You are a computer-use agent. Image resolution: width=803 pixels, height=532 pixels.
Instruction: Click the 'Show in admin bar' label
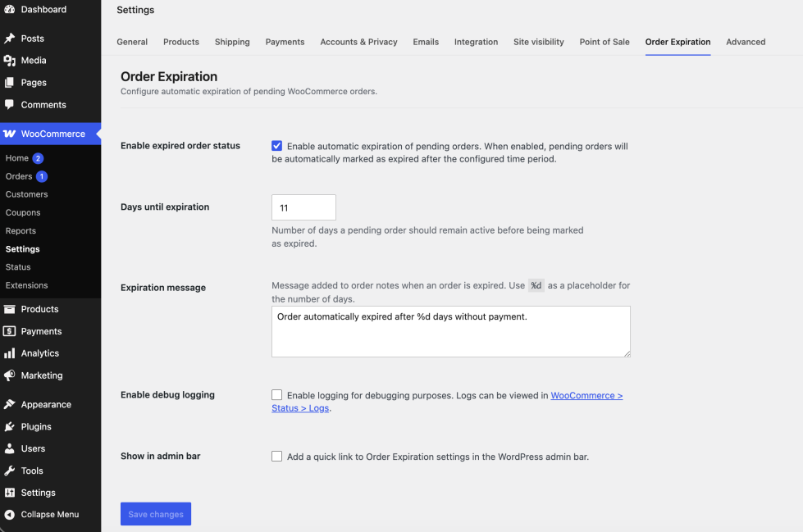pyautogui.click(x=160, y=456)
